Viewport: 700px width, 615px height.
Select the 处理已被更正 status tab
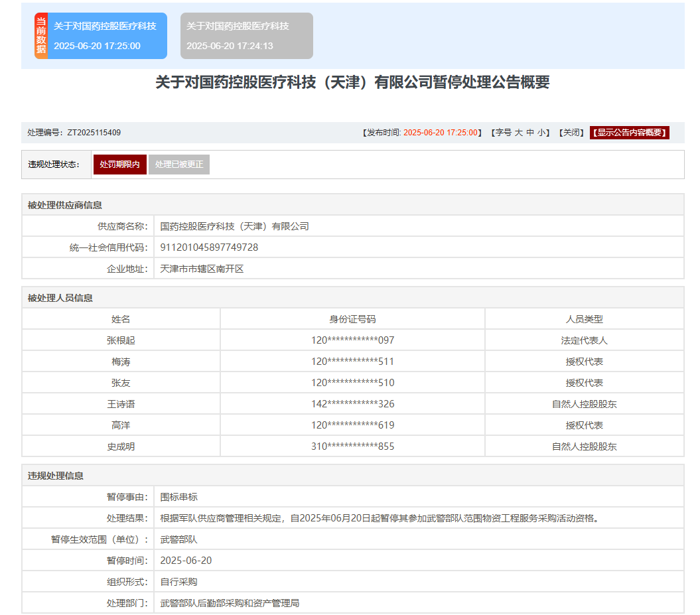tap(179, 165)
